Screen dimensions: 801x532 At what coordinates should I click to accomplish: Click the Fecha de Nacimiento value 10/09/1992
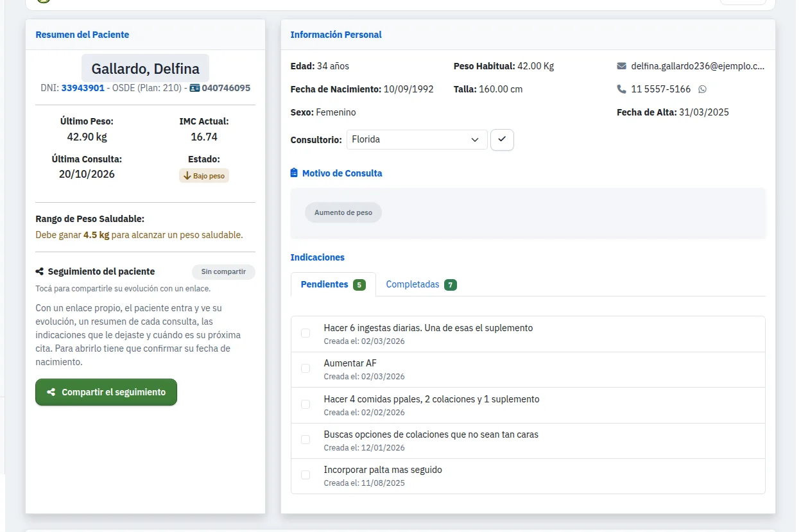pos(409,89)
